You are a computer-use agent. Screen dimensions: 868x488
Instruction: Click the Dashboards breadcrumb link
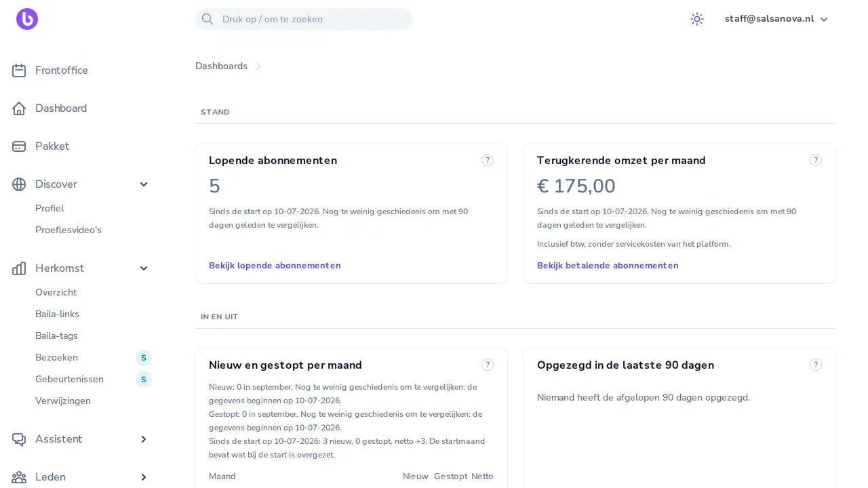coord(221,66)
